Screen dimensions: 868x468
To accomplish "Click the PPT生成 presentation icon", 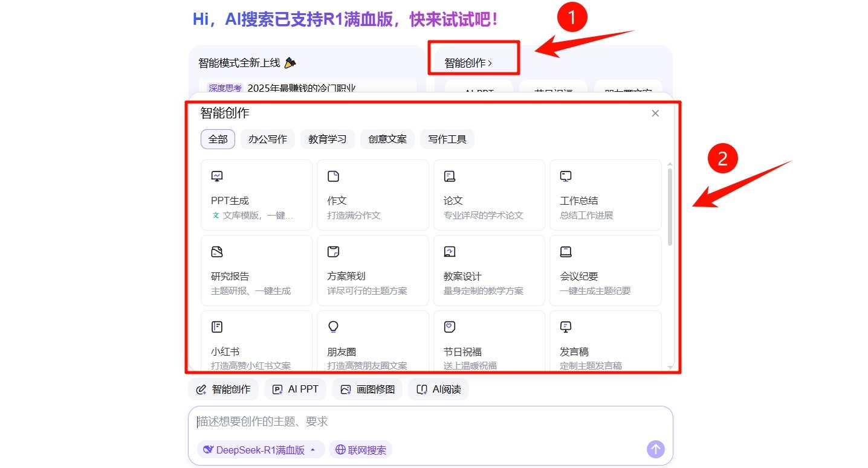I will pos(217,176).
